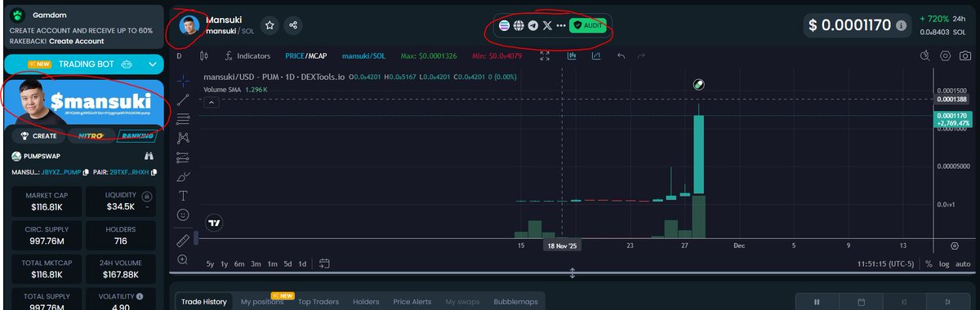This screenshot has height=310, width=980.
Task: Toggle log scale
Action: pos(945,263)
